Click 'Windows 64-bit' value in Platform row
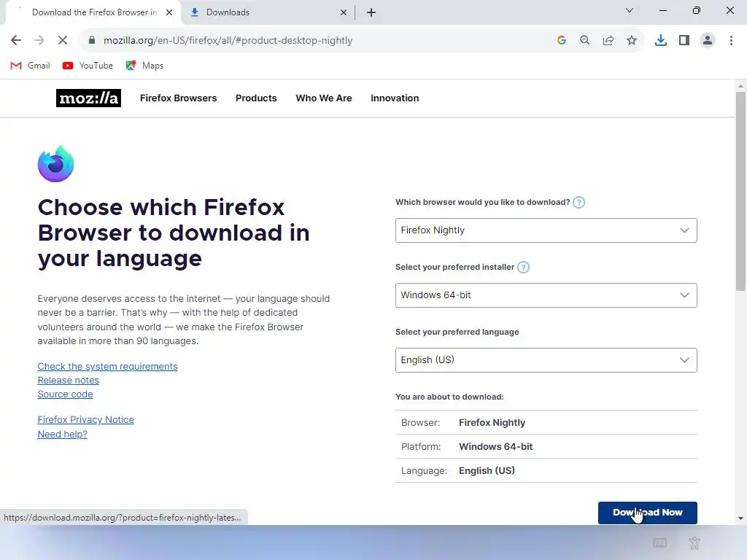Viewport: 747px width, 560px height. click(495, 447)
